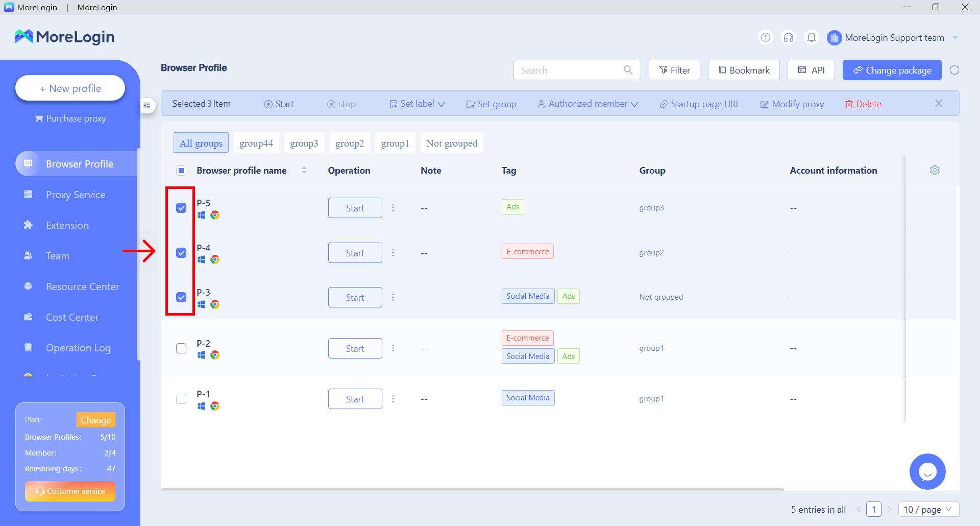
Task: Click Modify proxy in toolbar
Action: click(792, 104)
